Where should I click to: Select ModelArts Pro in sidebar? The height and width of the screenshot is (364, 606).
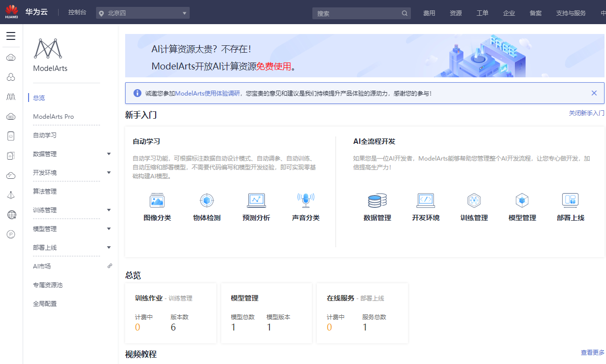pos(53,117)
